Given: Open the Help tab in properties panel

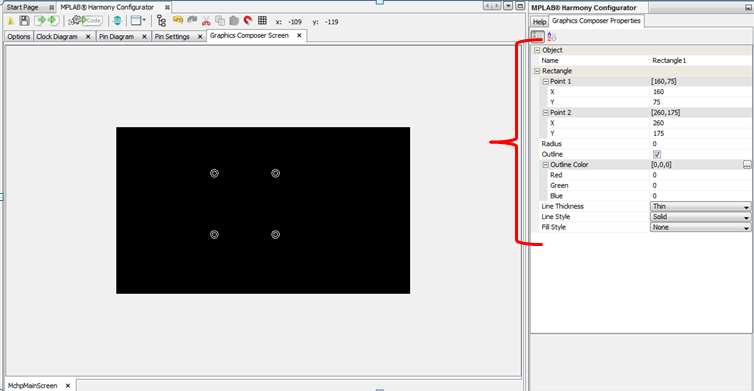Looking at the screenshot, I should point(540,22).
